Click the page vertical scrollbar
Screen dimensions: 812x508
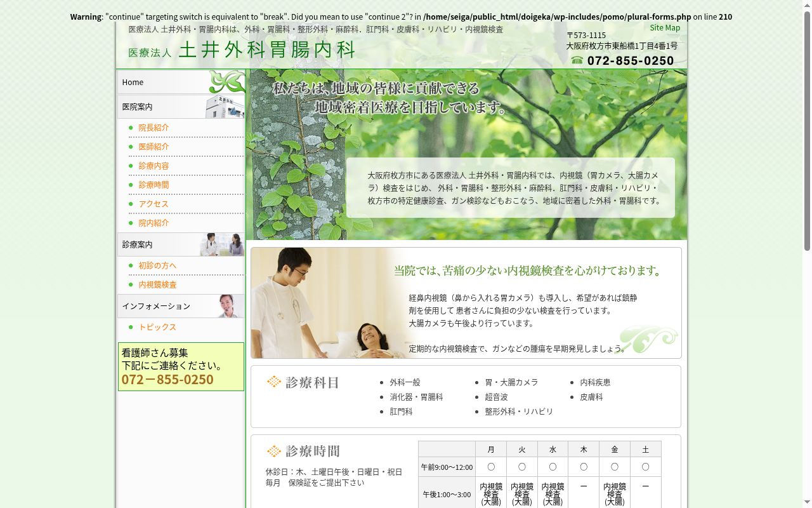[x=807, y=254]
